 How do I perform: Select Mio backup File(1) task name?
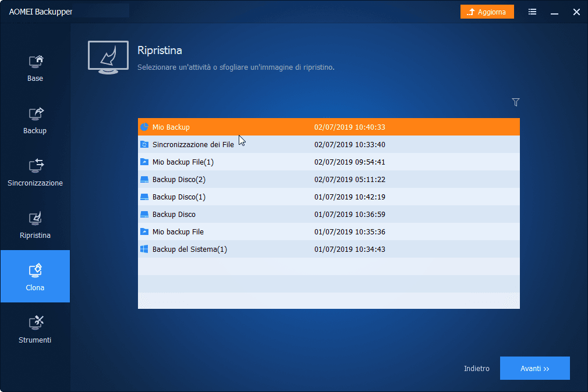click(x=183, y=162)
